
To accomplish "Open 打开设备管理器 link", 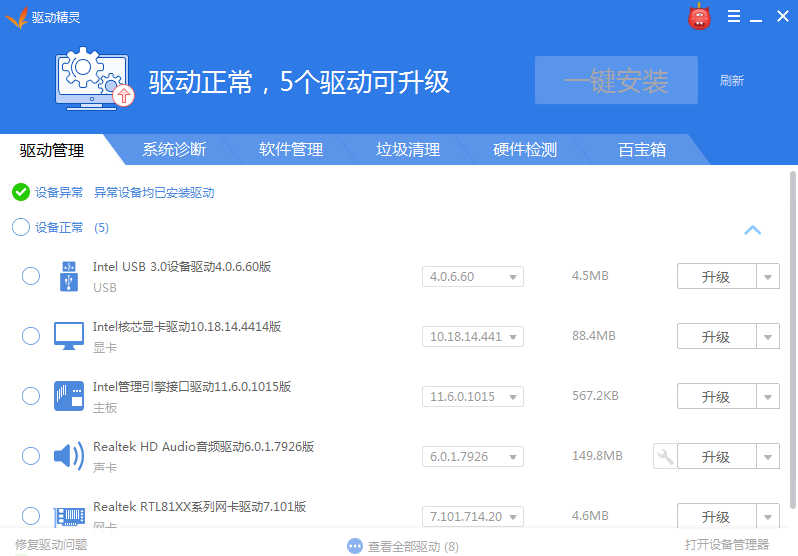I will pos(727,544).
